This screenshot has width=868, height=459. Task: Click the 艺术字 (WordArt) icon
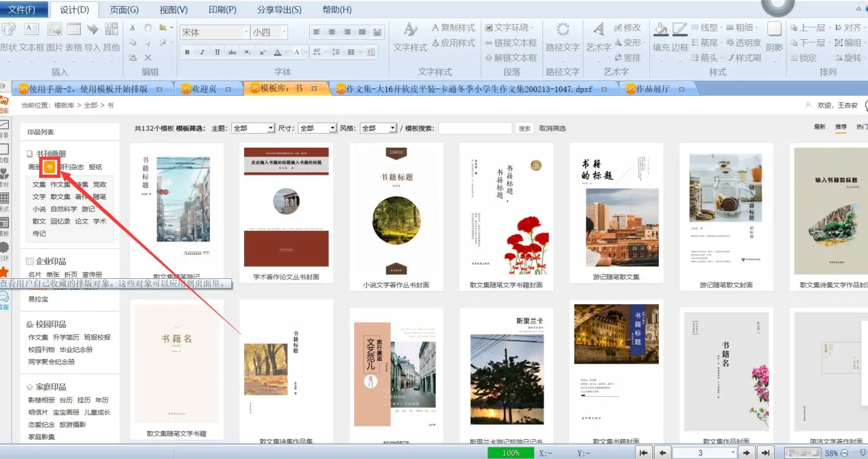[599, 30]
